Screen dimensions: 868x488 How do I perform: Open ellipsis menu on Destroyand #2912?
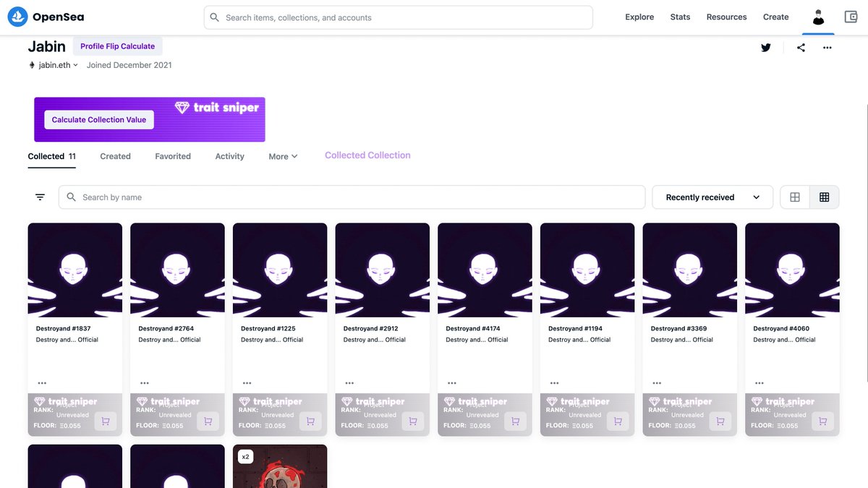point(349,383)
